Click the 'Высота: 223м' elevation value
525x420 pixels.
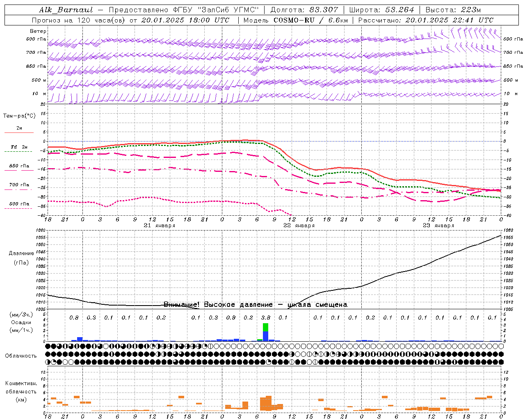pyautogui.click(x=453, y=10)
